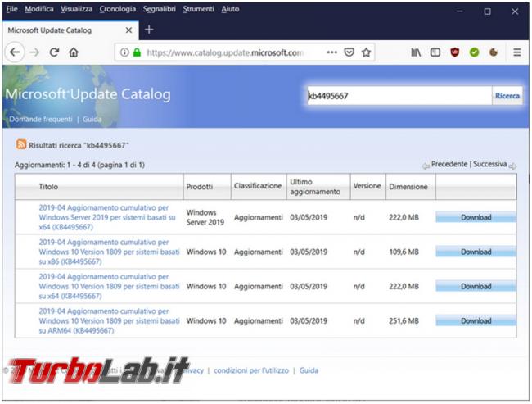Viewport: 532px width, 404px height.
Task: Open the Segnalibri menu
Action: [x=159, y=9]
